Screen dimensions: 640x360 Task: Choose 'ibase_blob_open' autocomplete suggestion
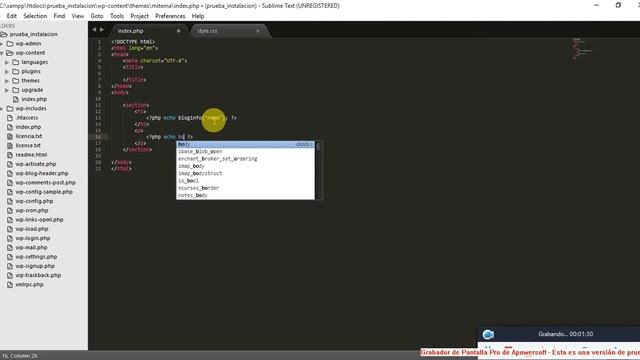[x=245, y=151]
